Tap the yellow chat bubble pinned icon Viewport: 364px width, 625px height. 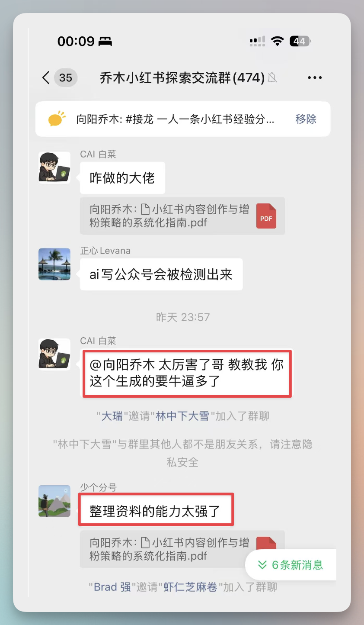coord(57,119)
